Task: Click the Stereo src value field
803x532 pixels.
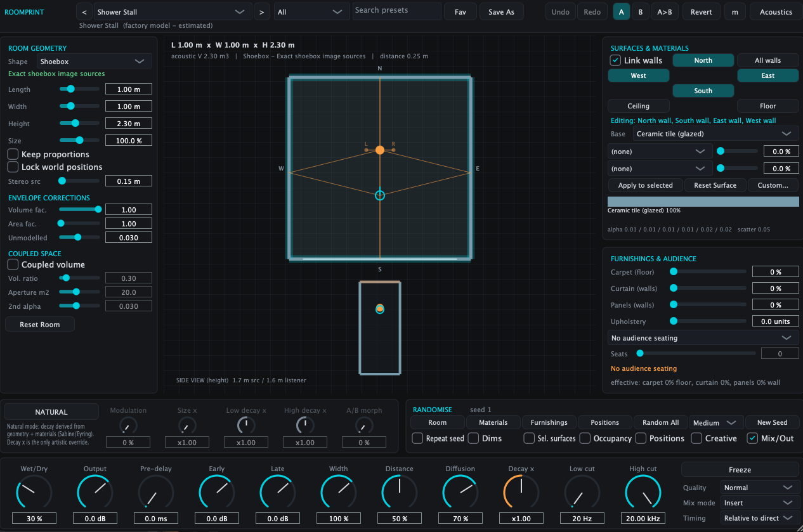Action: pyautogui.click(x=129, y=181)
